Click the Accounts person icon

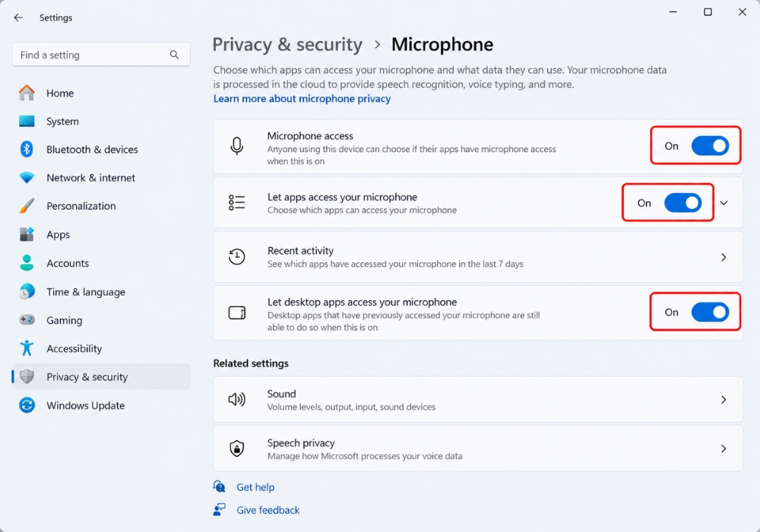point(27,263)
